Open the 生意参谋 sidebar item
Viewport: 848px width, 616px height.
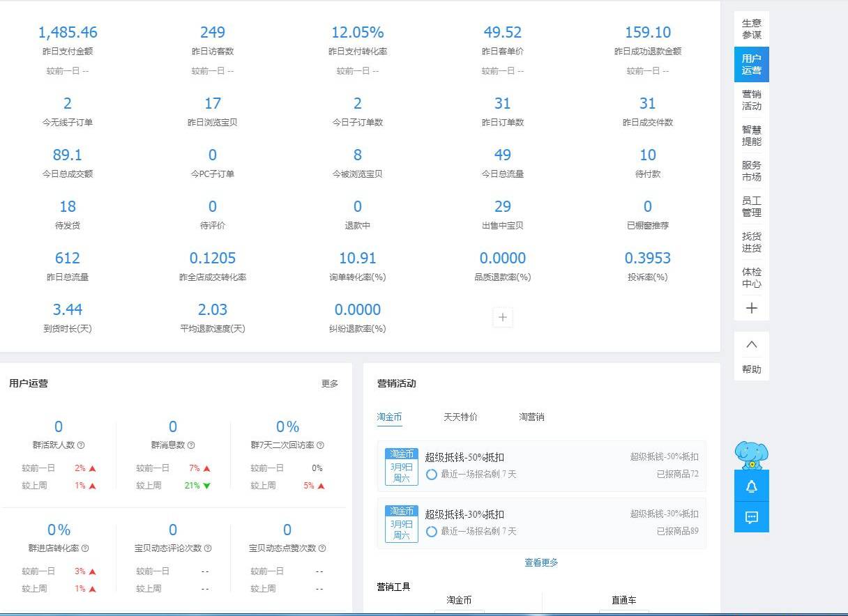[x=752, y=29]
